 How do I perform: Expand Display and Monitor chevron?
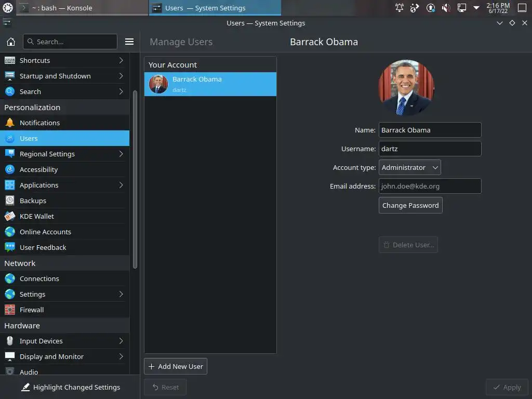[121, 356]
